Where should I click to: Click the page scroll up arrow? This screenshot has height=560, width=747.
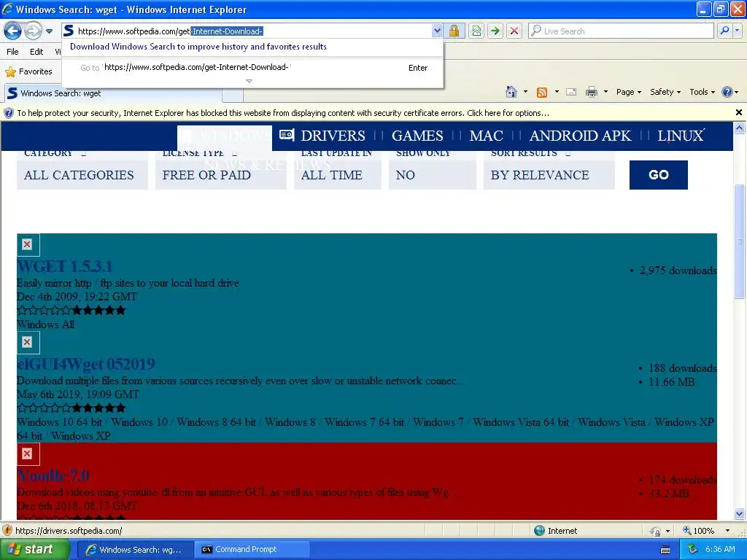coord(739,128)
